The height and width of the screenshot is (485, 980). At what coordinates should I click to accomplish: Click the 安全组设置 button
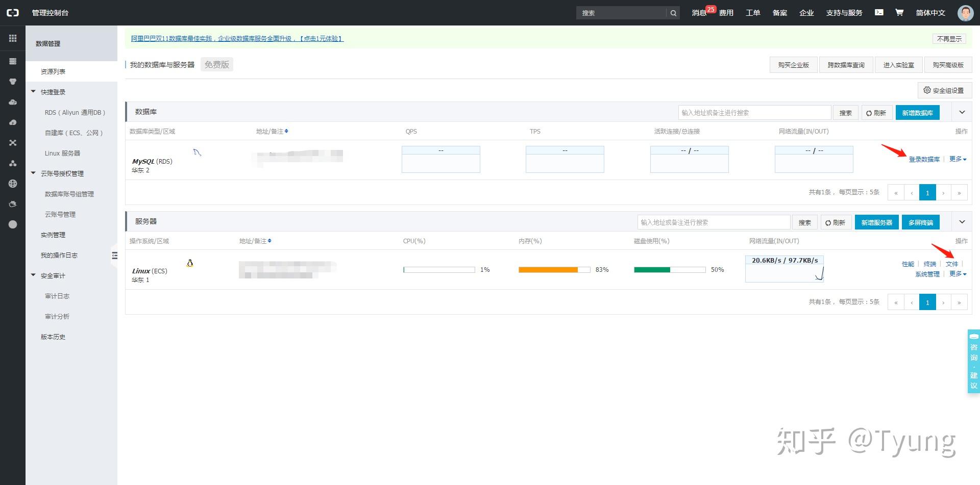point(944,90)
